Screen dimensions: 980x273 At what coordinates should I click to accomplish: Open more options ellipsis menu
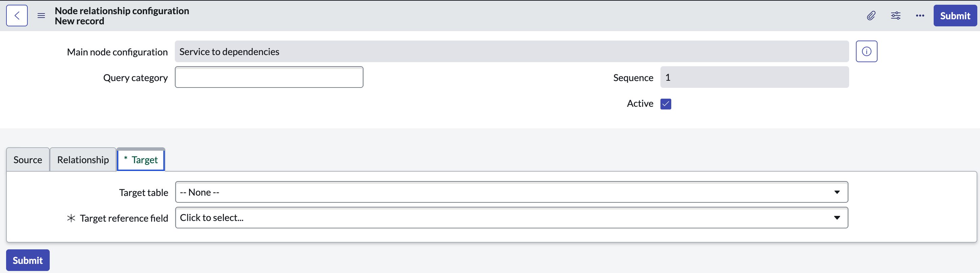(920, 16)
